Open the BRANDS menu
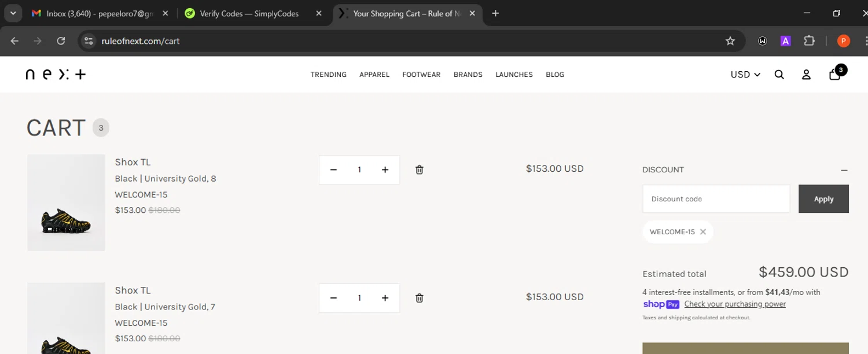This screenshot has width=868, height=354. pos(468,75)
